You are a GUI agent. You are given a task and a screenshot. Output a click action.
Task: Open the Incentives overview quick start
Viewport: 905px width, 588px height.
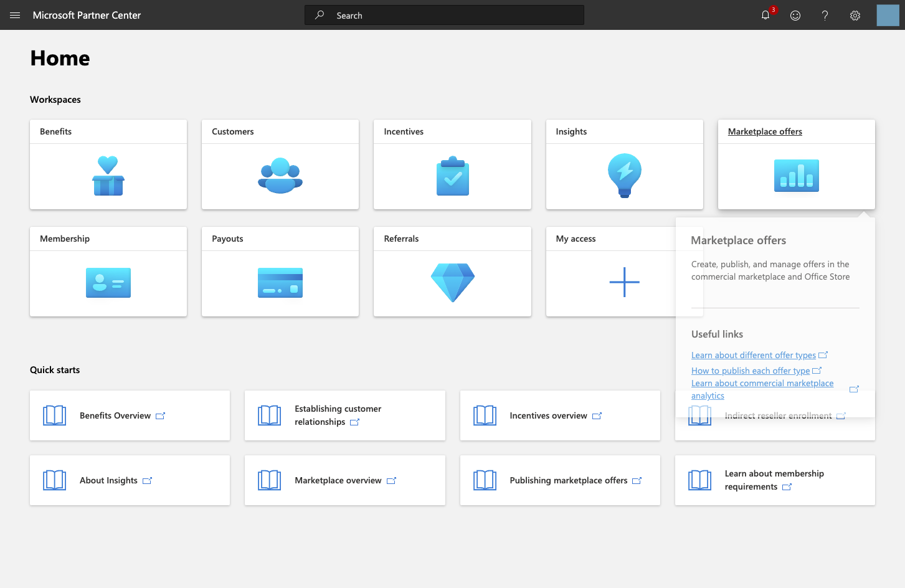coord(560,415)
